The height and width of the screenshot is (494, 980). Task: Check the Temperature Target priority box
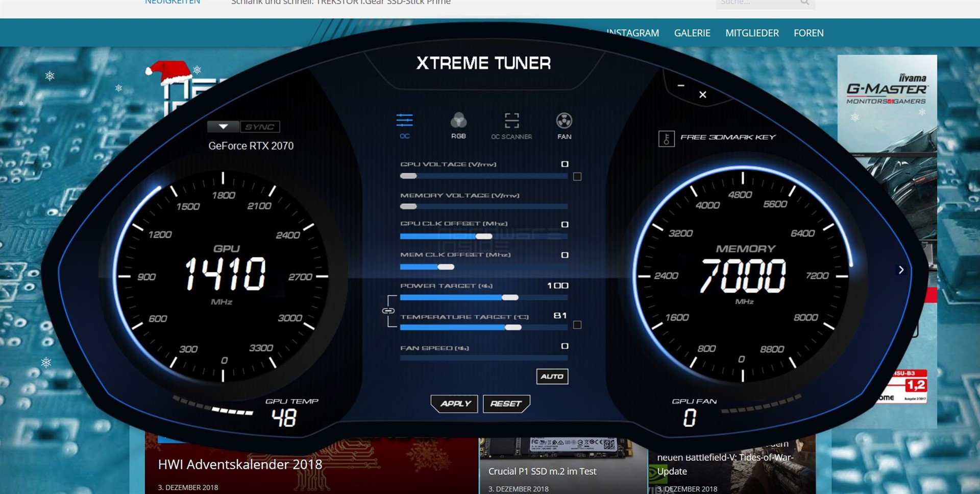pos(577,324)
